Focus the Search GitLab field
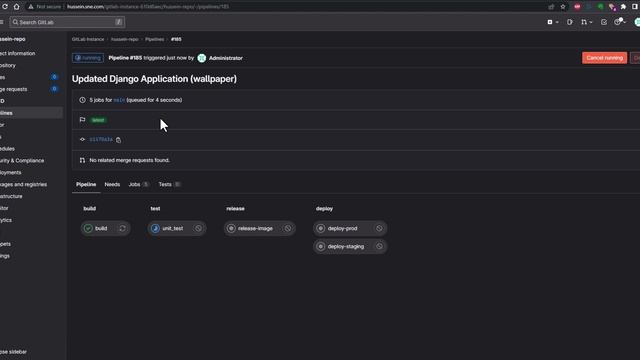The image size is (640, 360). pos(67,22)
